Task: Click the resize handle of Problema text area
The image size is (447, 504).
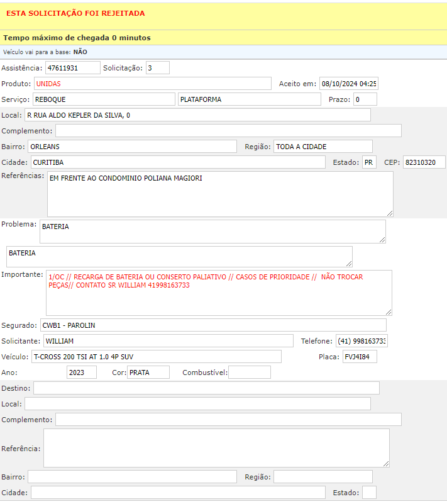Action: click(x=382, y=239)
